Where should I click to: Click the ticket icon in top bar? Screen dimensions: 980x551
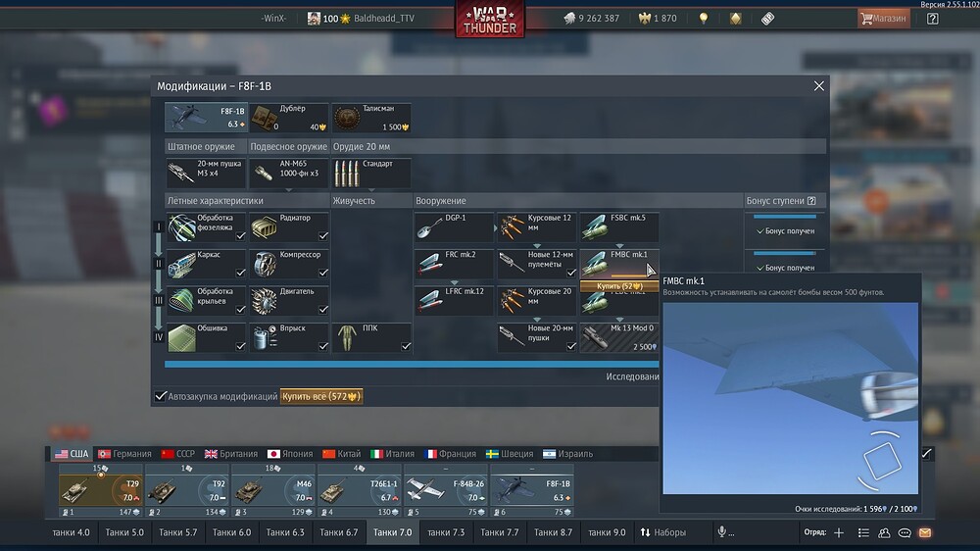click(x=767, y=18)
